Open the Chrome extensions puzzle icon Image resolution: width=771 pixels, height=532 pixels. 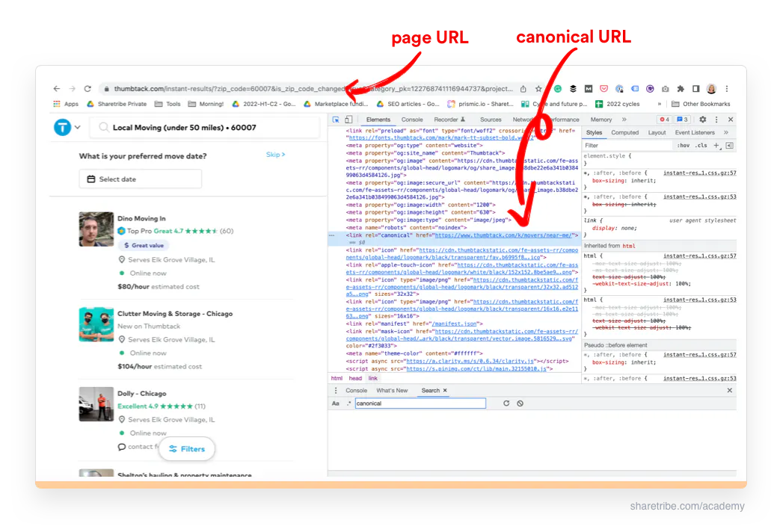[679, 87]
